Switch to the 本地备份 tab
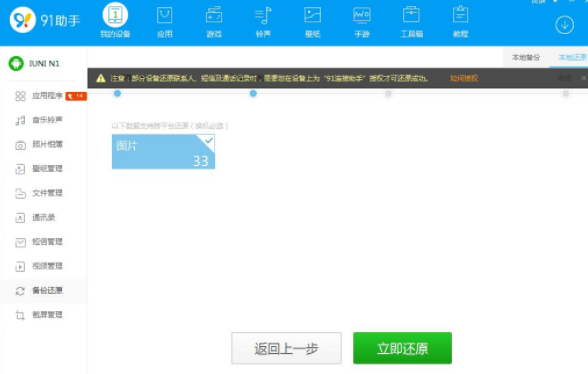This screenshot has height=374, width=588. tap(526, 57)
